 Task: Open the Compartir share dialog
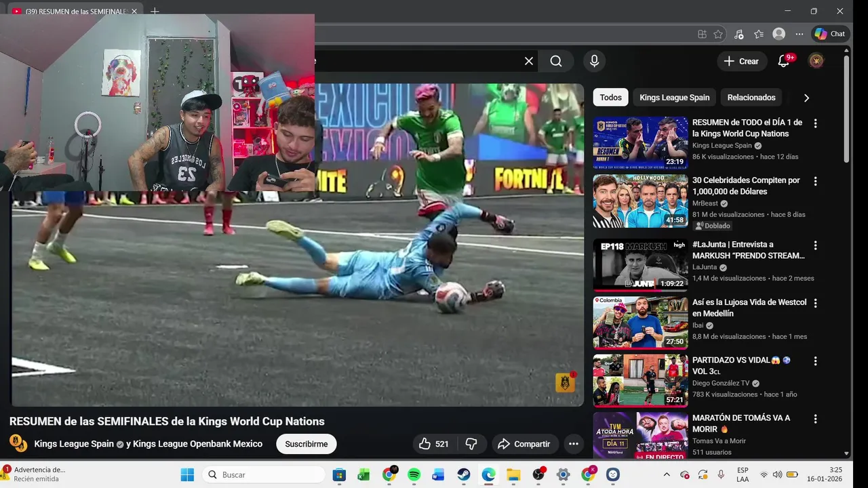click(x=525, y=444)
